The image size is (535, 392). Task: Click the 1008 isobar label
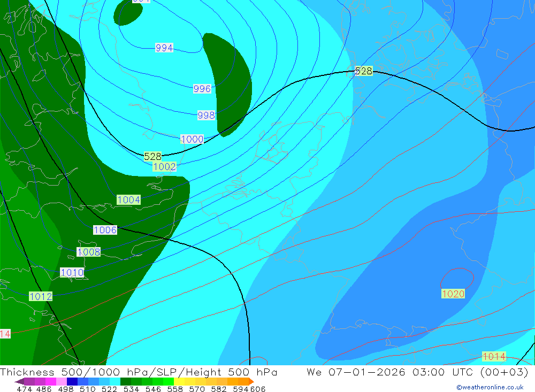tap(89, 252)
